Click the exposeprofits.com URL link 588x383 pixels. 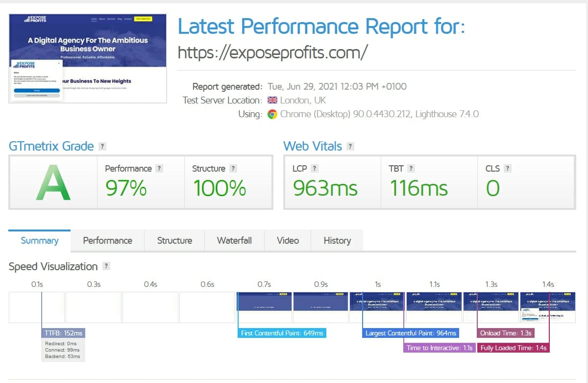click(x=272, y=52)
